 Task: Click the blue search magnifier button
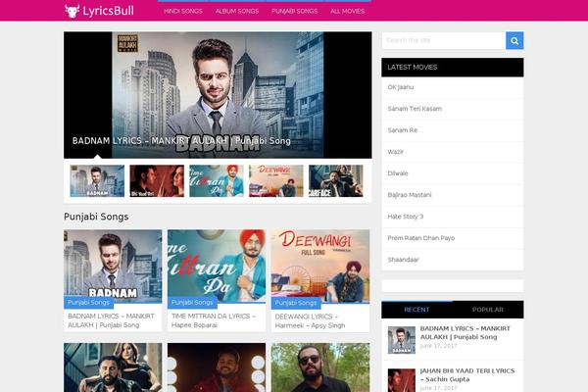coord(514,40)
